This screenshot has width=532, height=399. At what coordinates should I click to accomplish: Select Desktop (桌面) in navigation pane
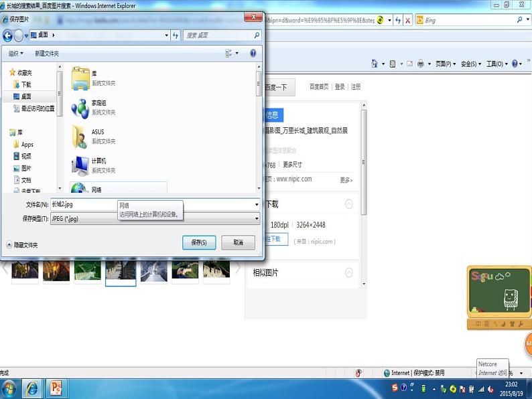22,96
